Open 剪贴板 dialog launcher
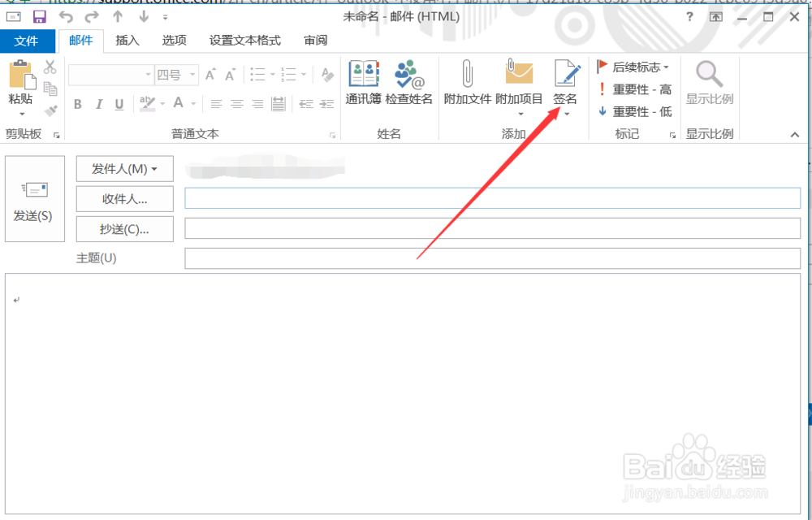The height and width of the screenshot is (520, 812). [x=57, y=135]
